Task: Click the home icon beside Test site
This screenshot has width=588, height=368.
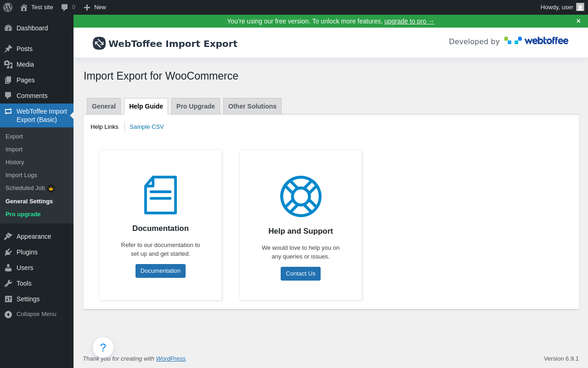Action: coord(24,7)
